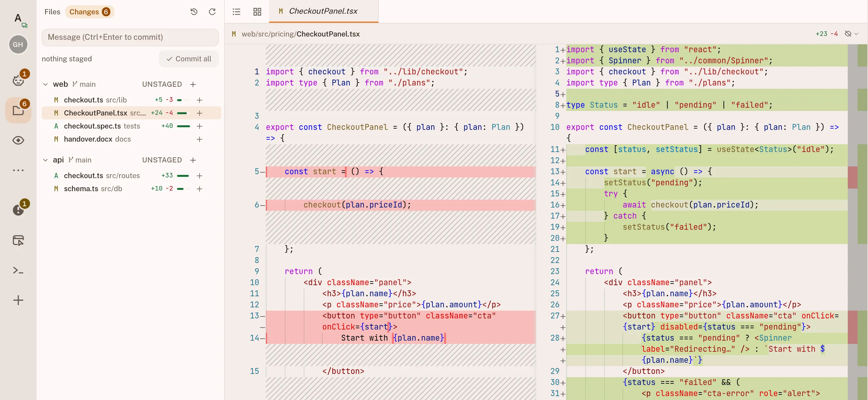This screenshot has width=868, height=400.
Task: Open the history clock icon
Action: coord(194,12)
